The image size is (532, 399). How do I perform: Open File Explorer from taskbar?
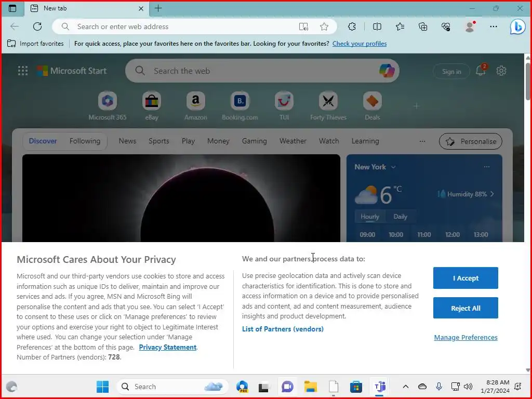coord(311,387)
